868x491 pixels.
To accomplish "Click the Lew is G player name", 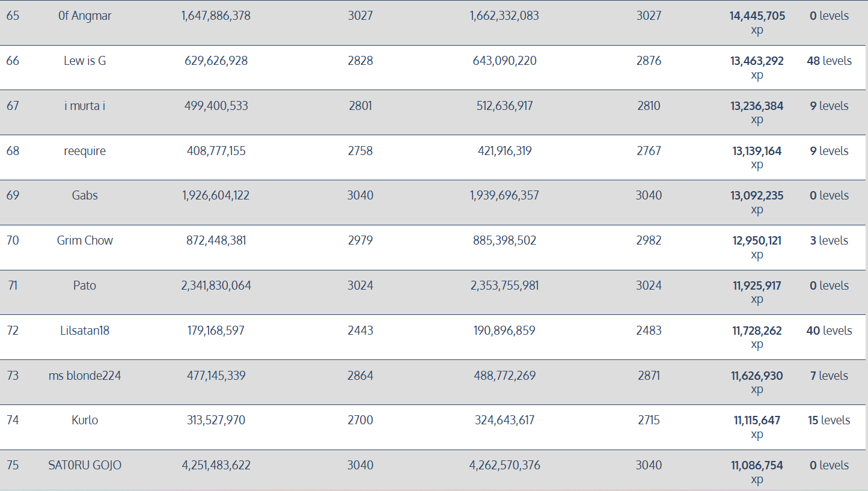I will pos(85,61).
